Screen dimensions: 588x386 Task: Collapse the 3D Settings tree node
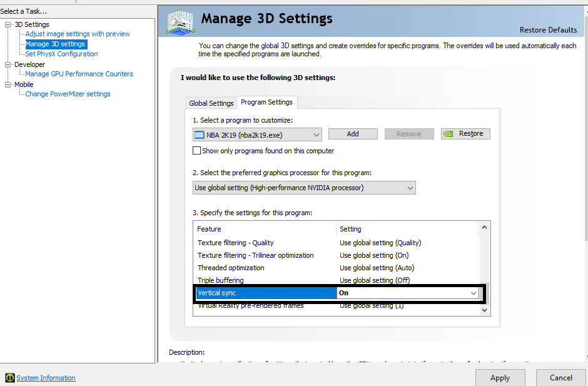[8, 25]
